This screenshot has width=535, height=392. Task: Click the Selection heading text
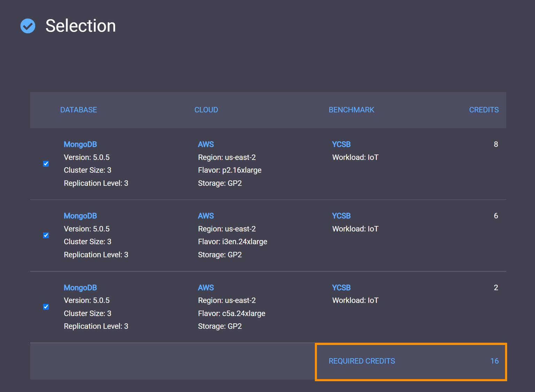pyautogui.click(x=80, y=26)
